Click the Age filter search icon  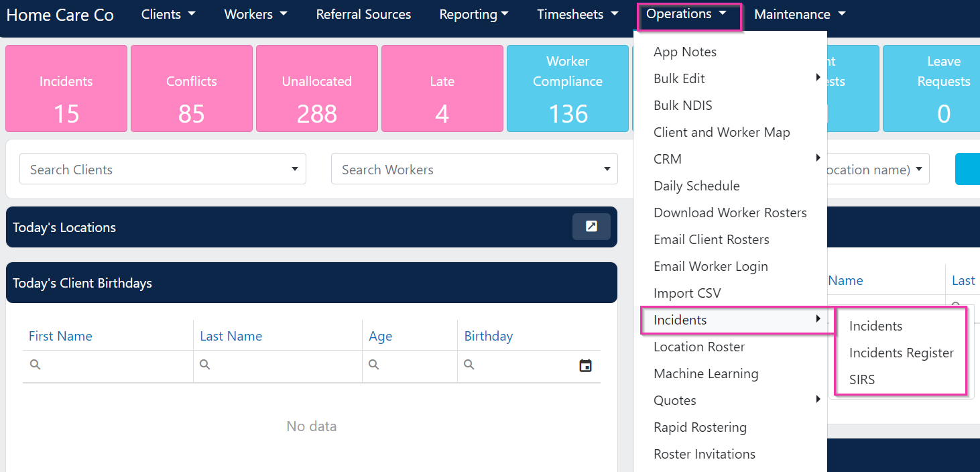coord(374,365)
